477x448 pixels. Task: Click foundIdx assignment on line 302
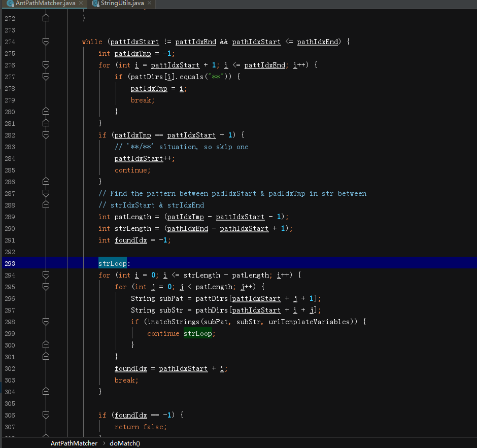tap(131, 369)
